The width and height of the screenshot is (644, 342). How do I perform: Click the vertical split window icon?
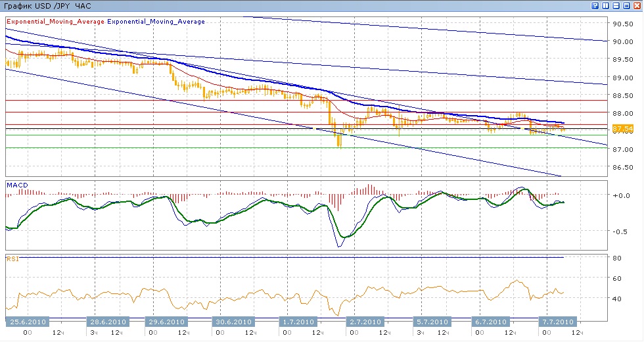(606, 5)
